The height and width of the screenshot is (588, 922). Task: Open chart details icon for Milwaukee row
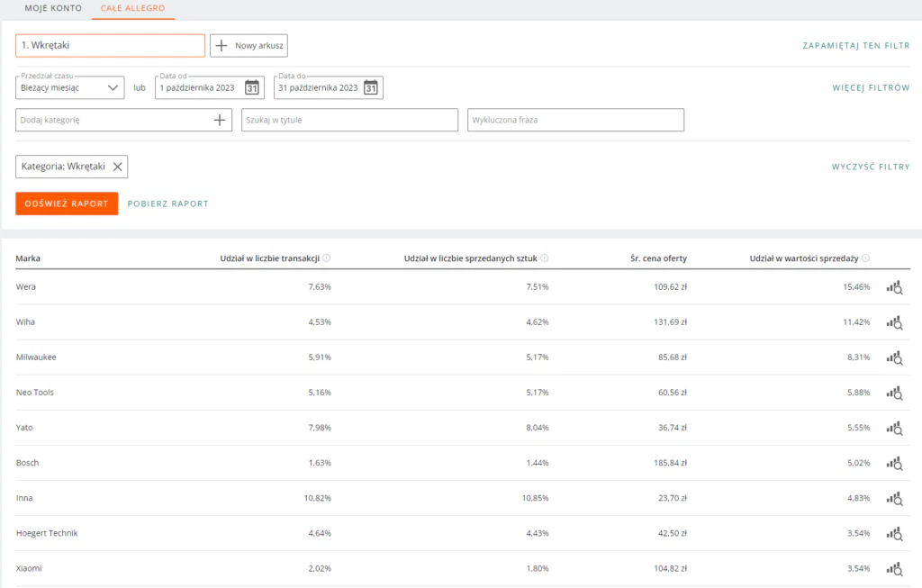[894, 357]
